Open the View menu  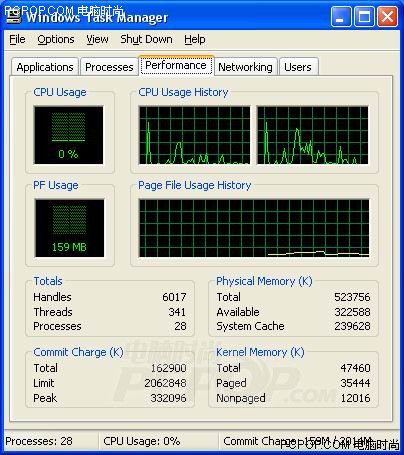click(x=97, y=39)
